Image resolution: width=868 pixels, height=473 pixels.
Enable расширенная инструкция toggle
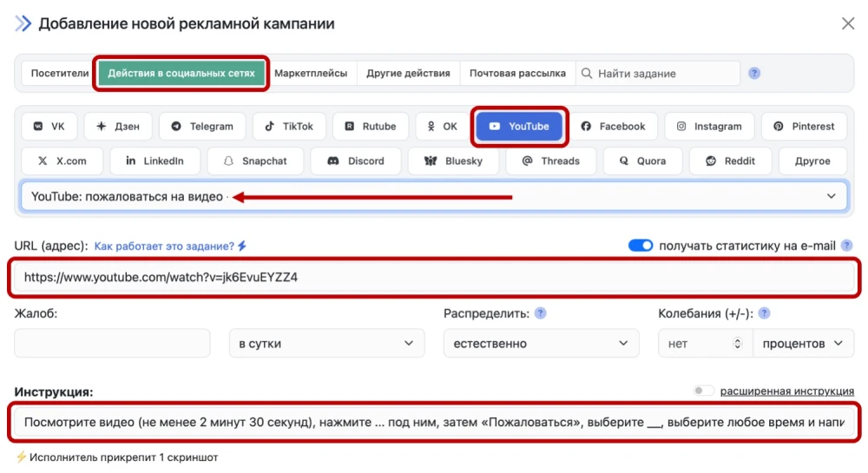click(x=704, y=391)
